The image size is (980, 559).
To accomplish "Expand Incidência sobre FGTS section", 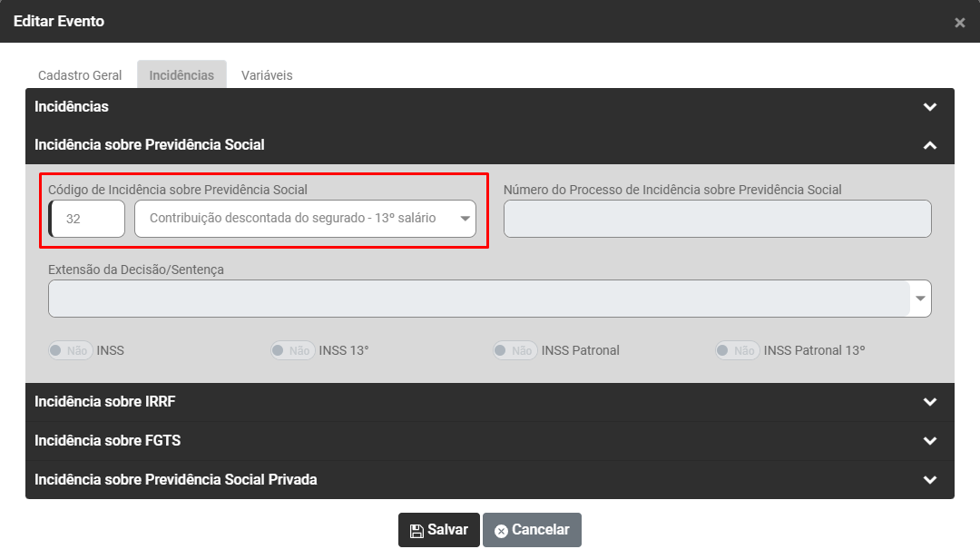I will point(929,441).
